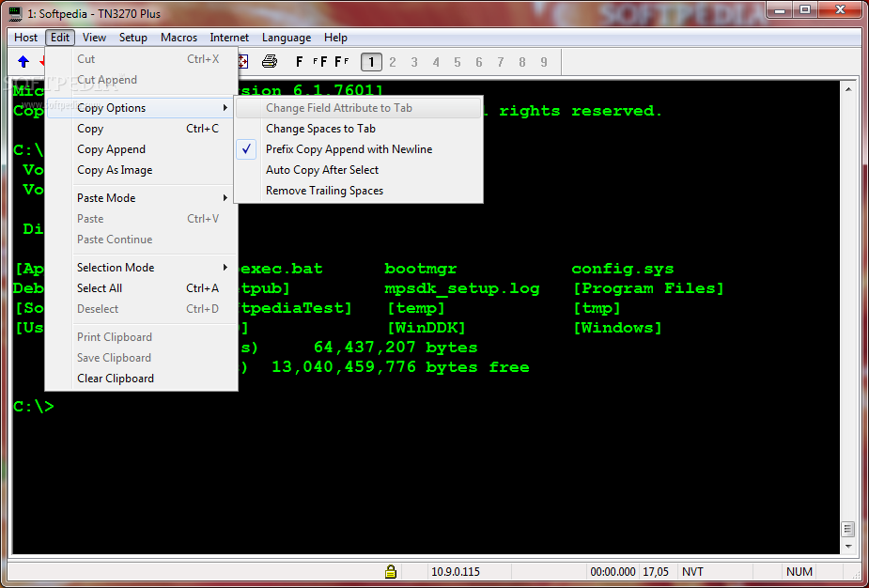This screenshot has width=869, height=588.
Task: Click [WinDDK] in terminal listing
Action: 426,328
